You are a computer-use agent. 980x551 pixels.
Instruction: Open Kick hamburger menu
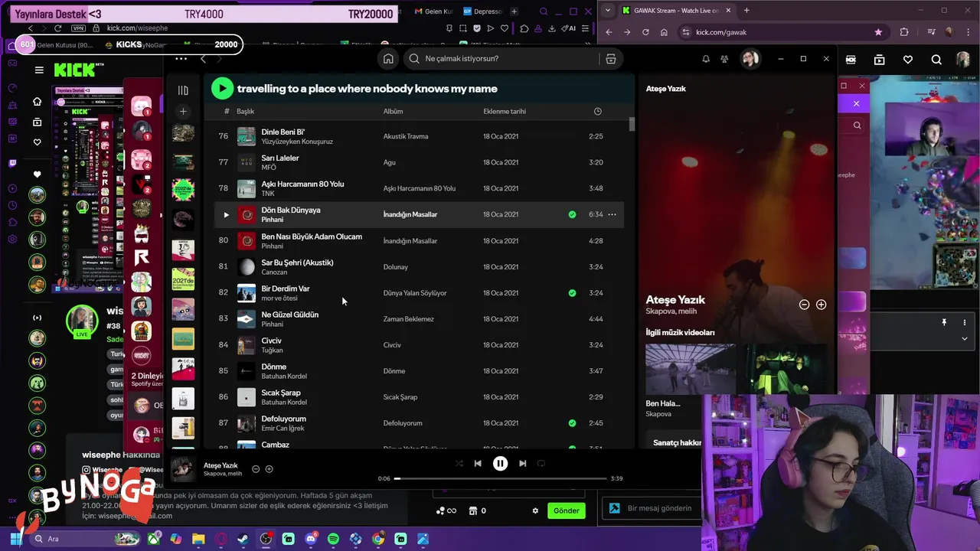(39, 70)
